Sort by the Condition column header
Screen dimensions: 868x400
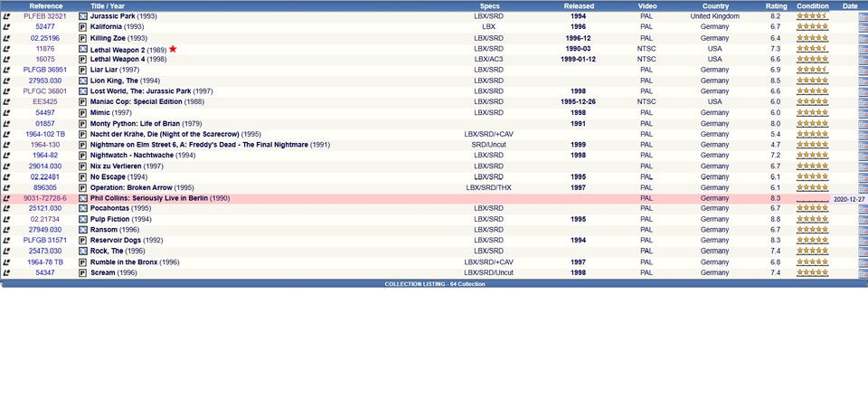pyautogui.click(x=813, y=6)
